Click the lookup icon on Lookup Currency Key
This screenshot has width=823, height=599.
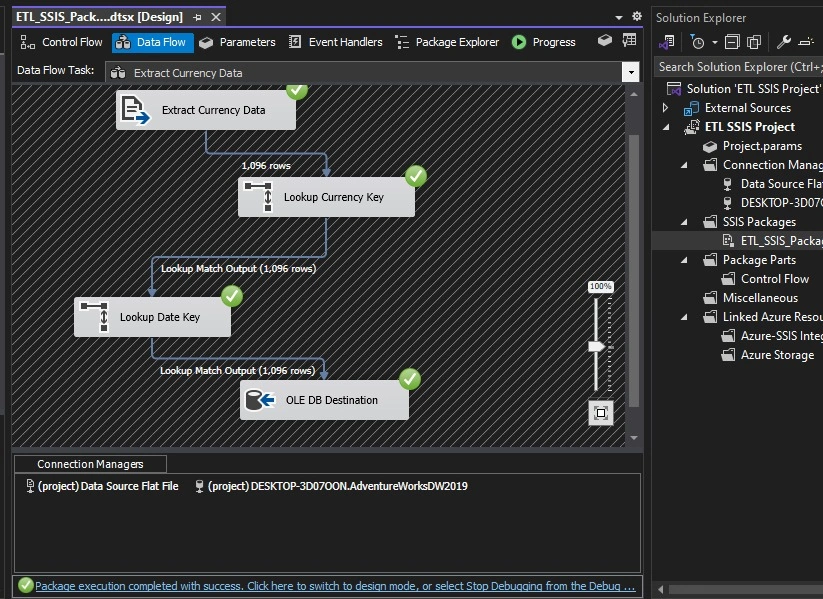(x=259, y=196)
